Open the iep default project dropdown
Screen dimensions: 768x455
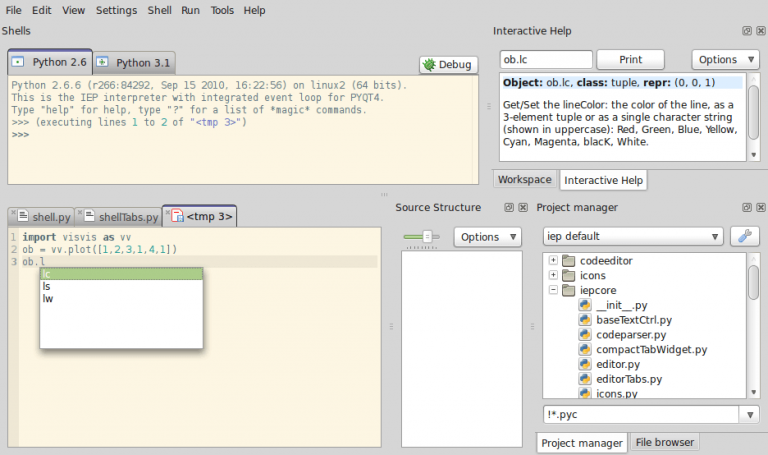point(633,237)
